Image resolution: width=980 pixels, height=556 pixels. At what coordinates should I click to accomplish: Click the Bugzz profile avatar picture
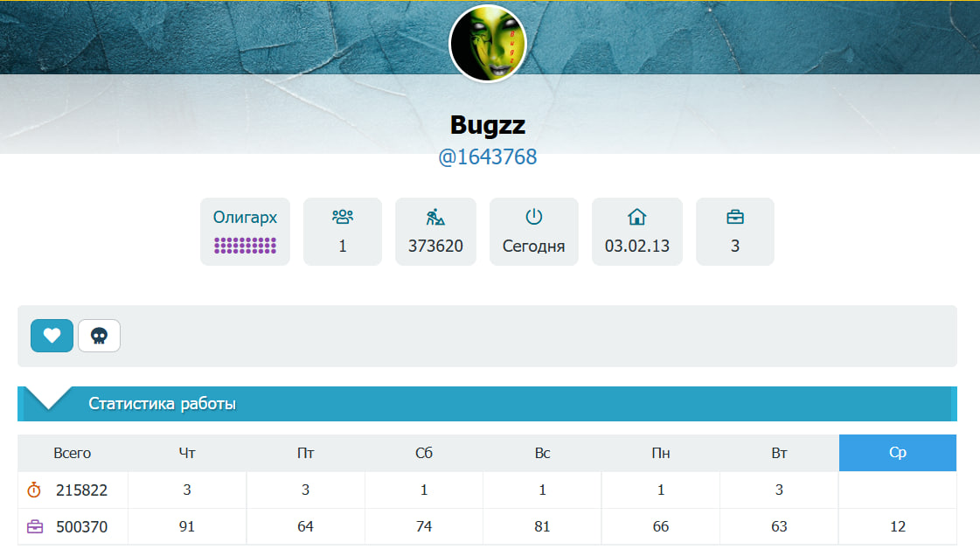(x=488, y=43)
